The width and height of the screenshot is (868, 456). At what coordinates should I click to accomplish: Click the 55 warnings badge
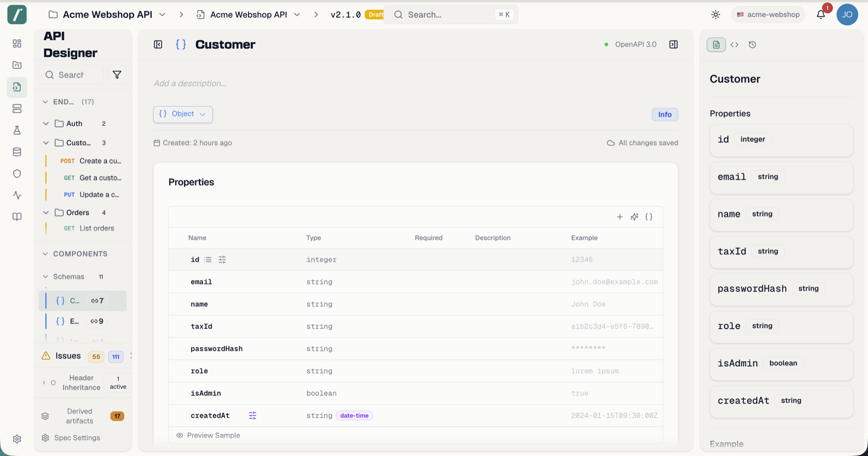click(96, 357)
